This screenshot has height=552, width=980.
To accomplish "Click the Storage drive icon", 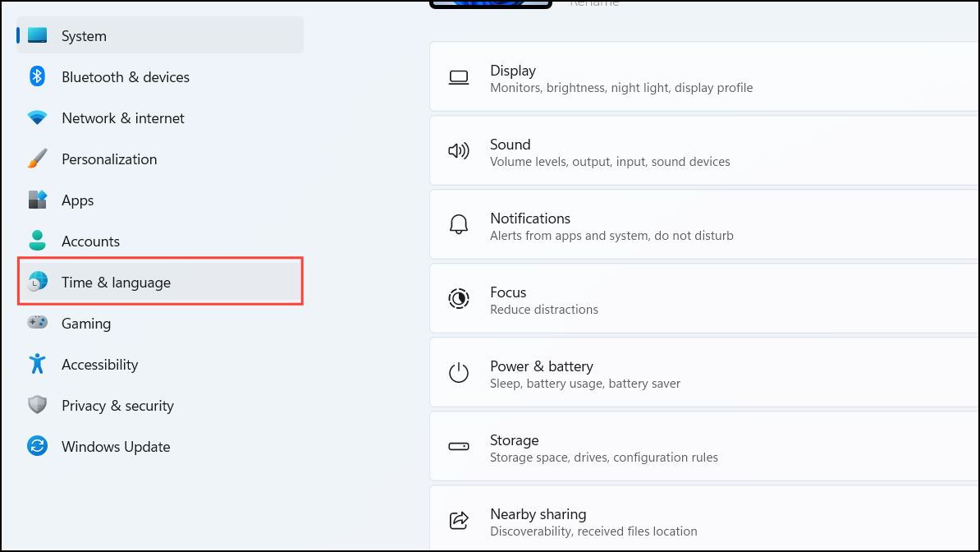I will coord(460,446).
